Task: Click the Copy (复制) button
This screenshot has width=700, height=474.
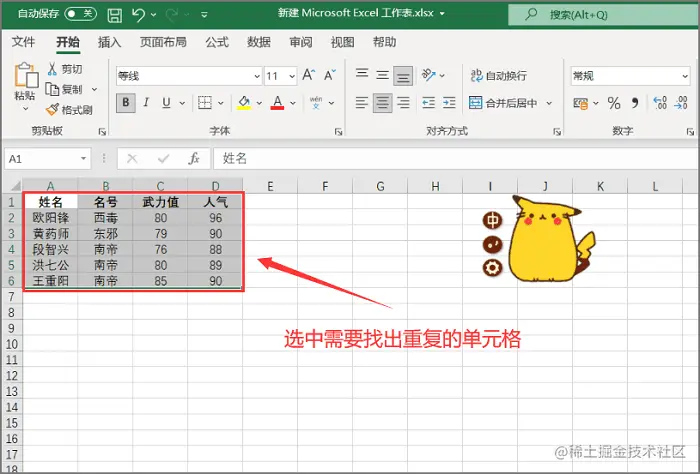Action: pyautogui.click(x=65, y=89)
